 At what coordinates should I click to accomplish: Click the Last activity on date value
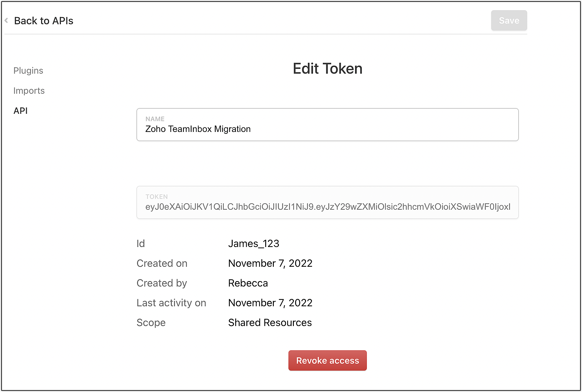[270, 303]
